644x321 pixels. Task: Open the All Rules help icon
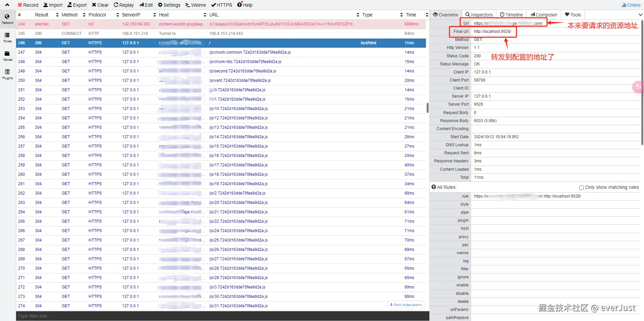coord(433,187)
